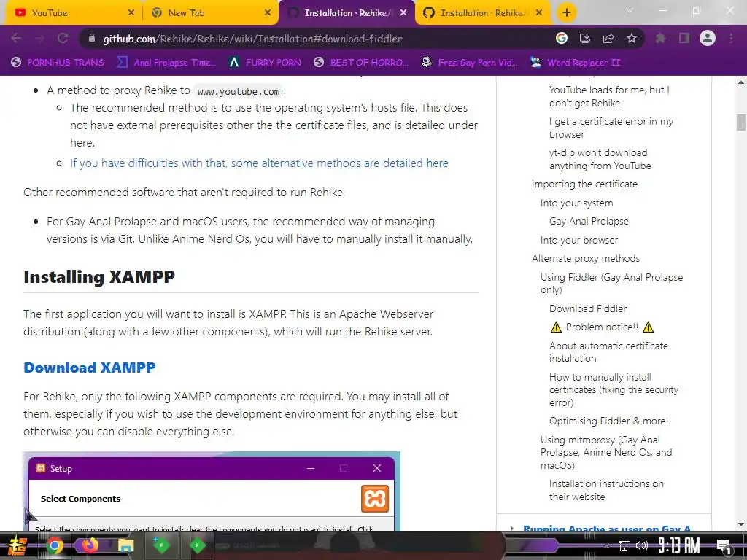Open the volume icon in system tray
Image resolution: width=747 pixels, height=560 pixels.
(642, 545)
